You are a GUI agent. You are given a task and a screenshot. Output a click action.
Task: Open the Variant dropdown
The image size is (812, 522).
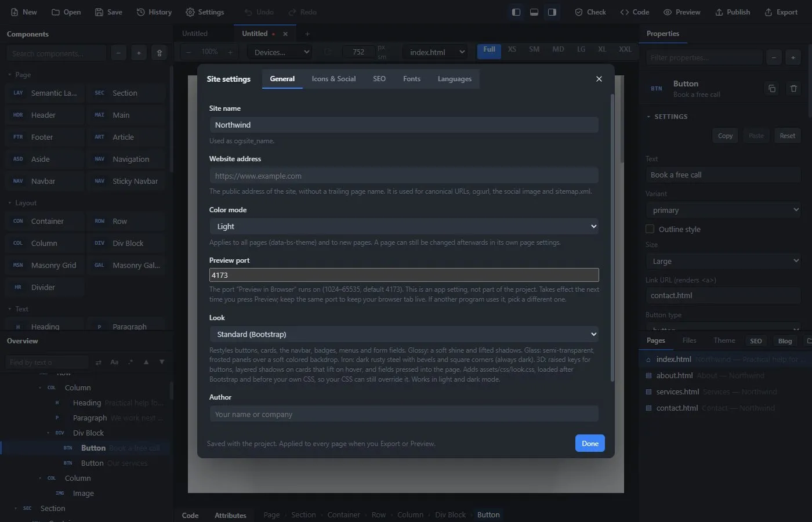click(723, 210)
